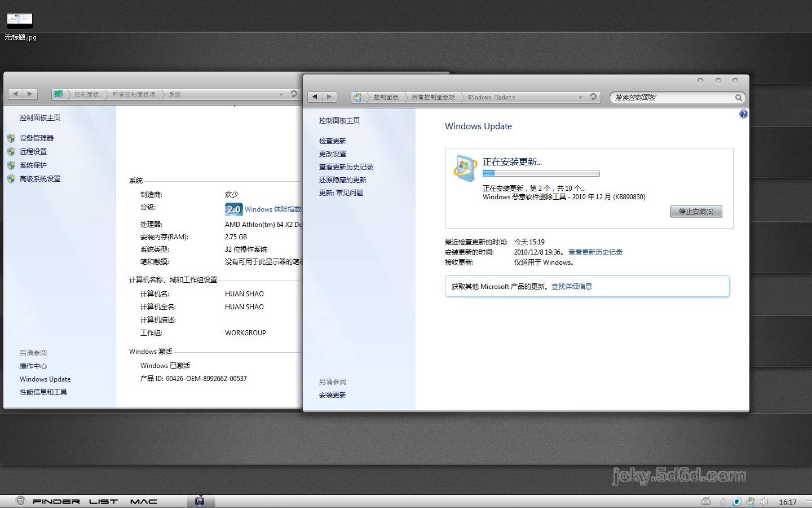Click the search magnifier icon
812x508 pixels.
click(x=738, y=98)
